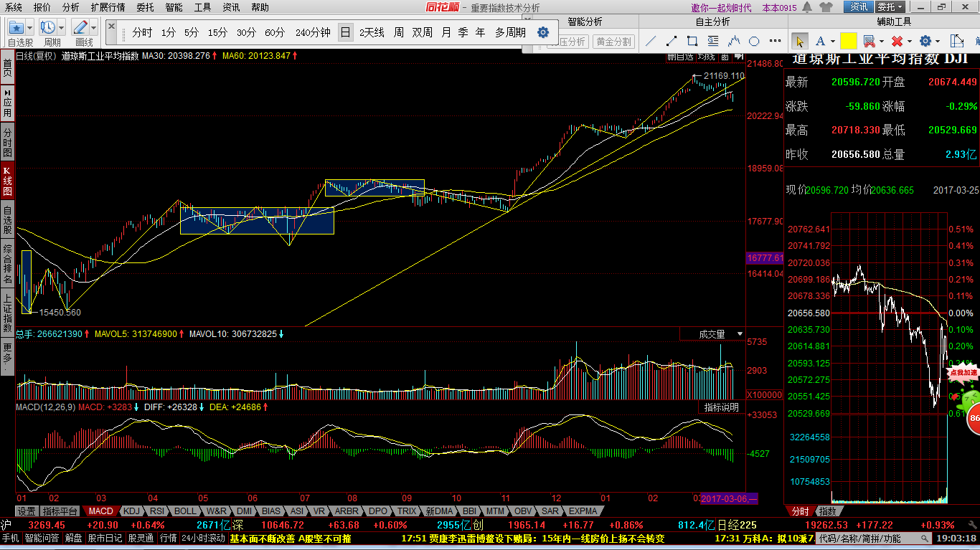Expand the text A tool dropdown arrow

(x=831, y=42)
